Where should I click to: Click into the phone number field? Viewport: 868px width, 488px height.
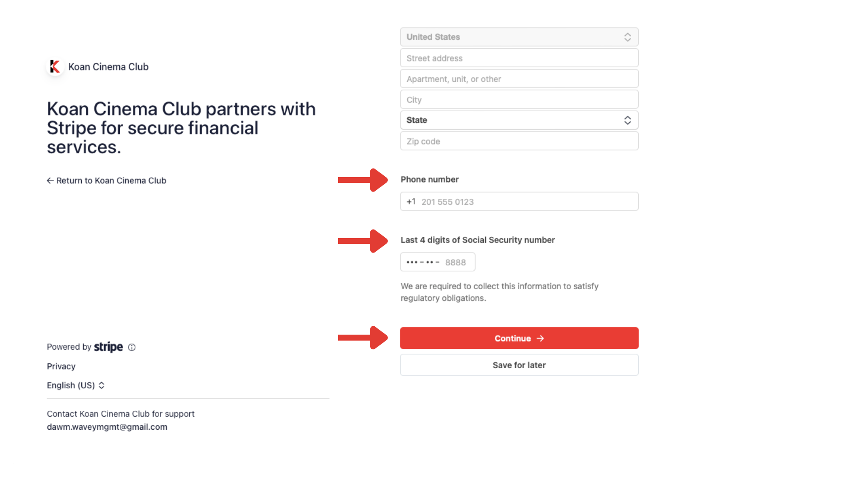[x=524, y=202]
